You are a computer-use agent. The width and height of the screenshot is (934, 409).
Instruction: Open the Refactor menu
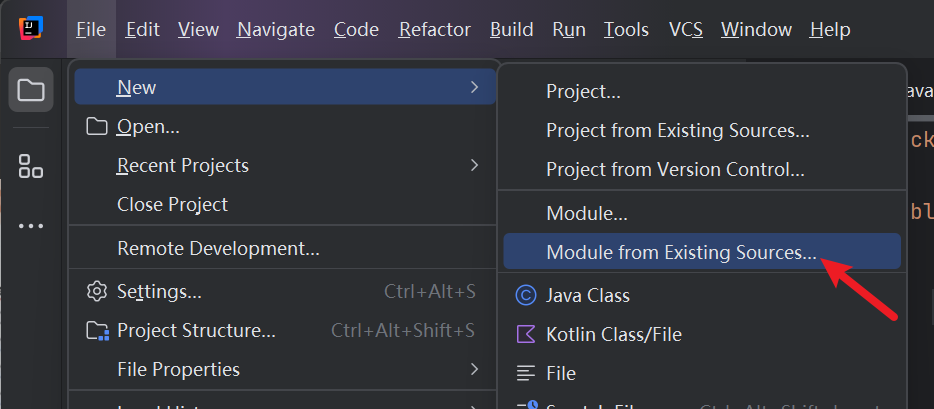(434, 30)
